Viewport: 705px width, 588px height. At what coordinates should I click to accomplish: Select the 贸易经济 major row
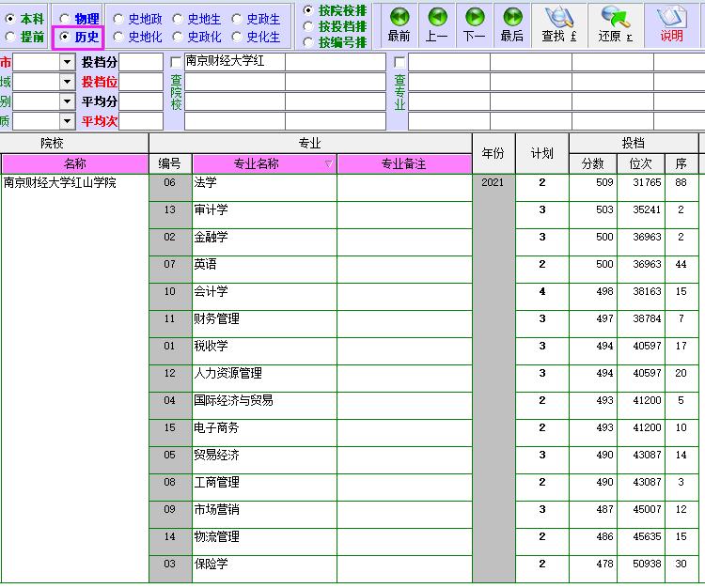point(264,460)
